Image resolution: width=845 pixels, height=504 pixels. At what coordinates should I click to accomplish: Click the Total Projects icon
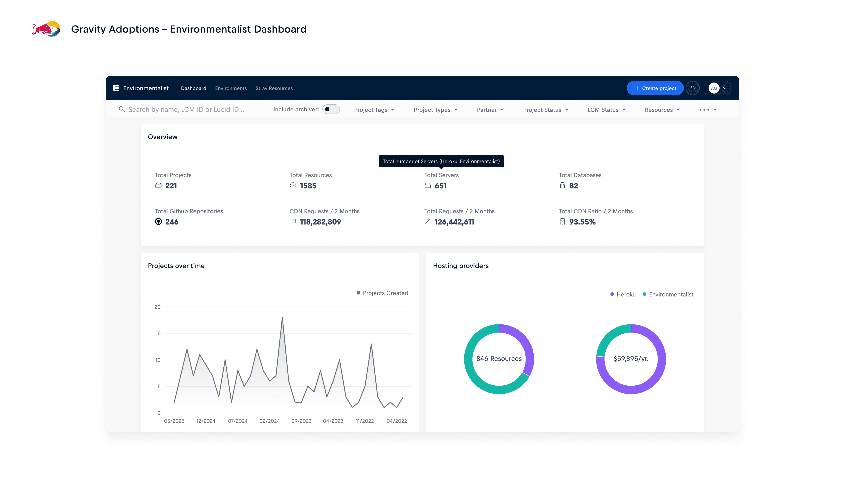point(158,186)
